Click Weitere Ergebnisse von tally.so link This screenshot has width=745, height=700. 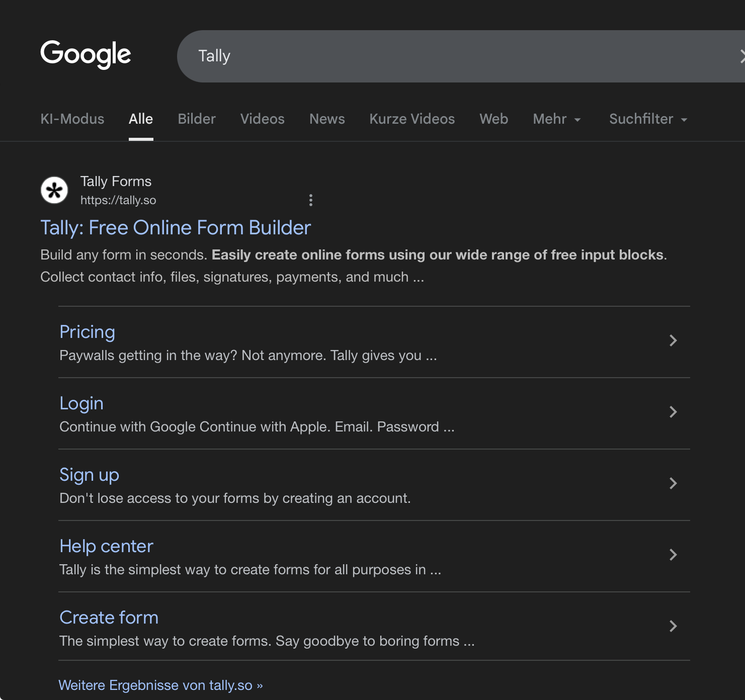click(x=160, y=685)
